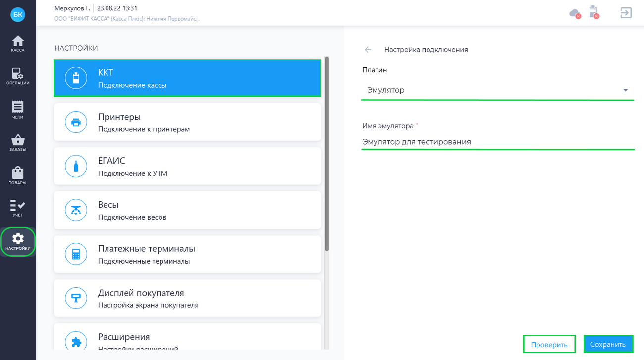
Task: Open the Чеки receipts section
Action: click(18, 110)
